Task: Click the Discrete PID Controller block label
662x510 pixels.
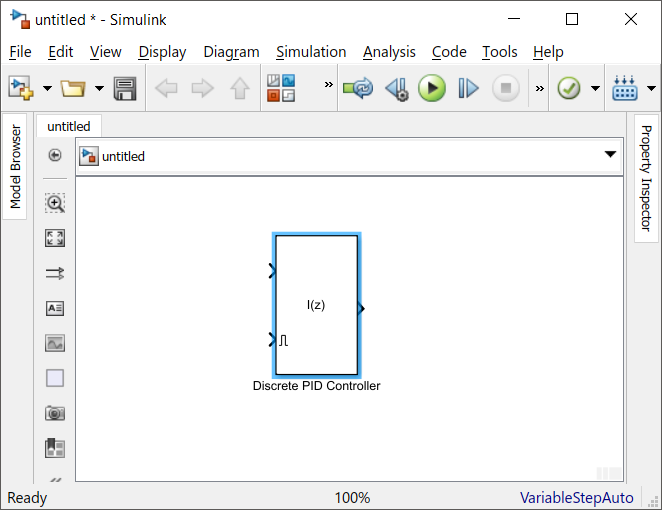Action: 317,386
